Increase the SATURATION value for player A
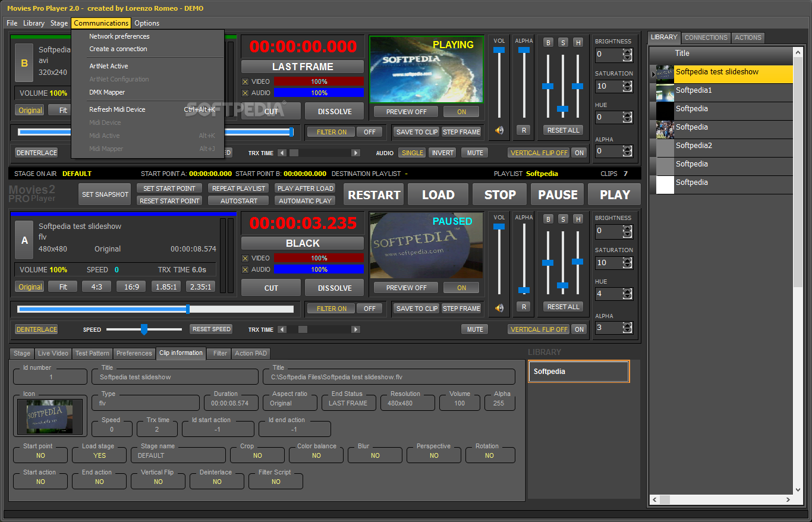Screen dimensions: 812x522 [x=627, y=260]
